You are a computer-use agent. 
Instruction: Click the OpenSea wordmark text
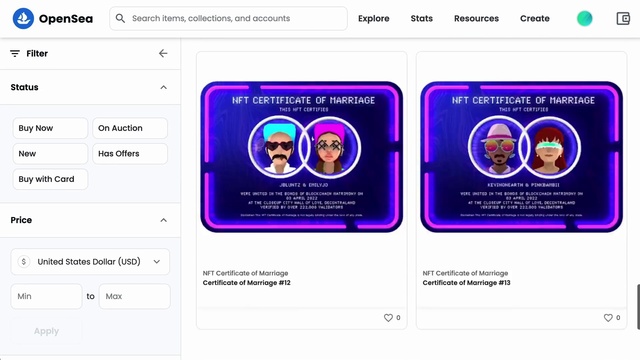pos(66,19)
